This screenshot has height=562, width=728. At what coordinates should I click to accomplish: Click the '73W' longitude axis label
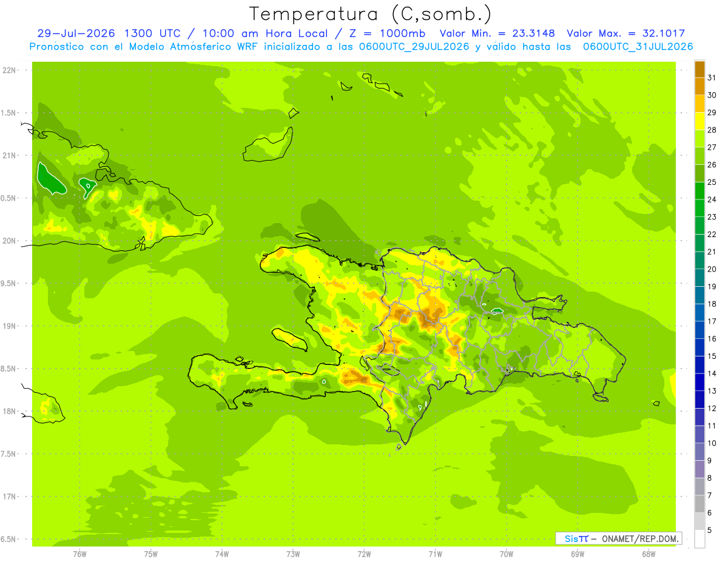click(x=293, y=554)
